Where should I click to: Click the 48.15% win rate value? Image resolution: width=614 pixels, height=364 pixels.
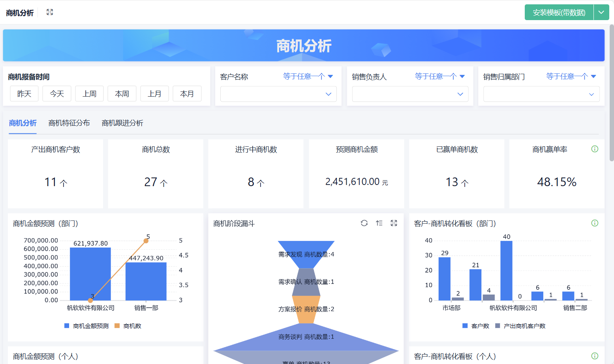pos(557,182)
